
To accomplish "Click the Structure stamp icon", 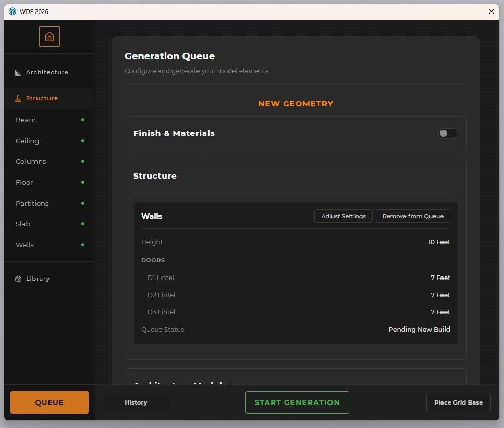I will coord(18,98).
